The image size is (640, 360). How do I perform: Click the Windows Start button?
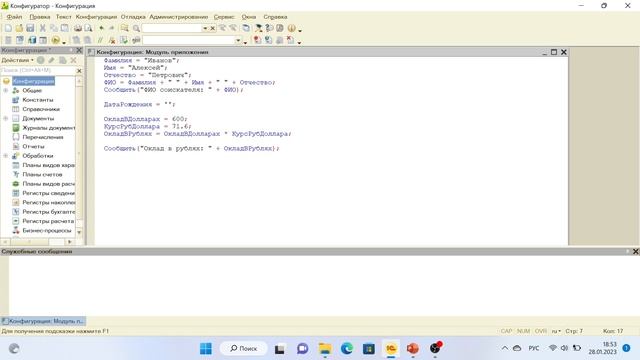(206, 349)
